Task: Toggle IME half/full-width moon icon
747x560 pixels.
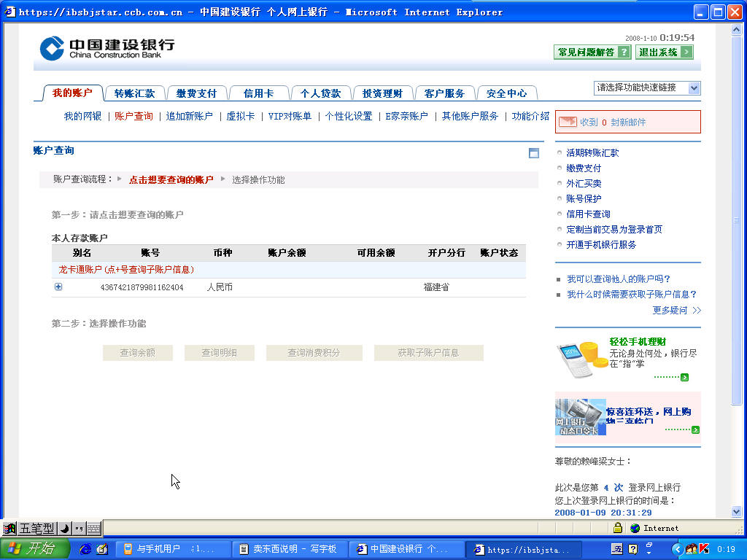Action: (x=64, y=529)
